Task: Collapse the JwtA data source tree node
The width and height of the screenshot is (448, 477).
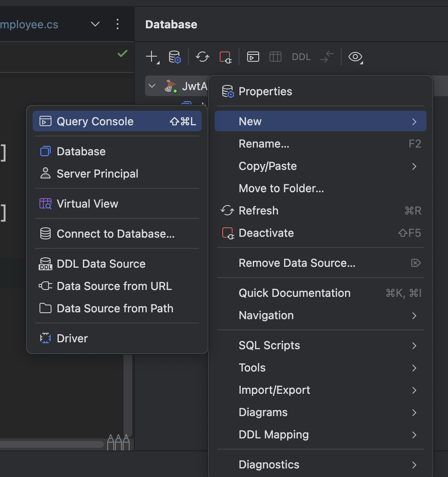Action: pos(151,86)
